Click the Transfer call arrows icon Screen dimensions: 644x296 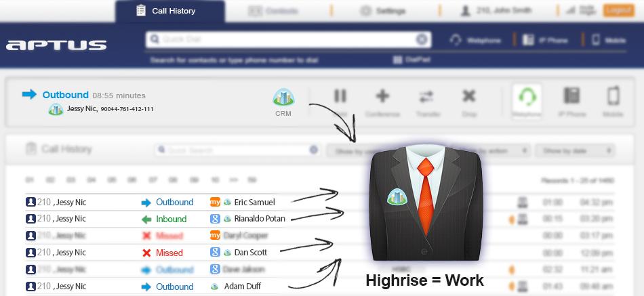coord(426,96)
